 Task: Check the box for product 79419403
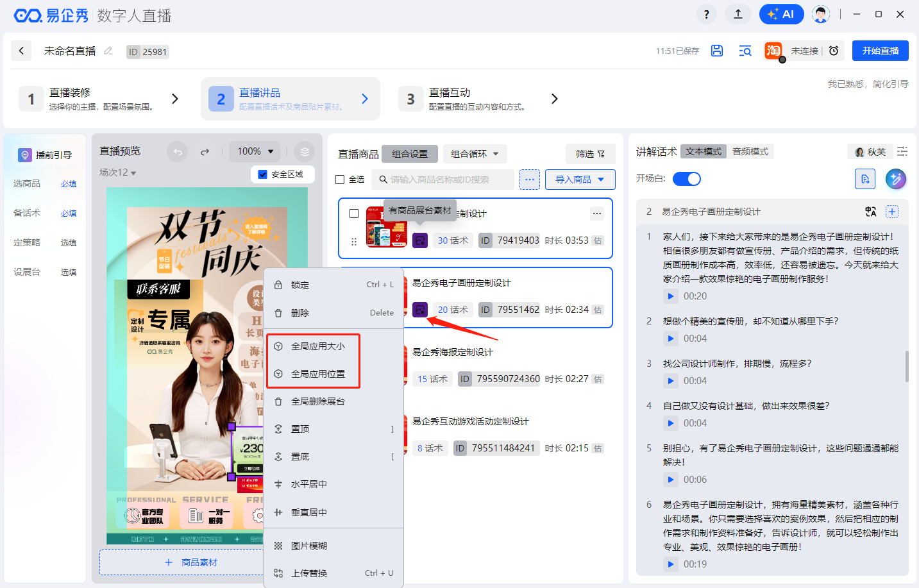354,214
